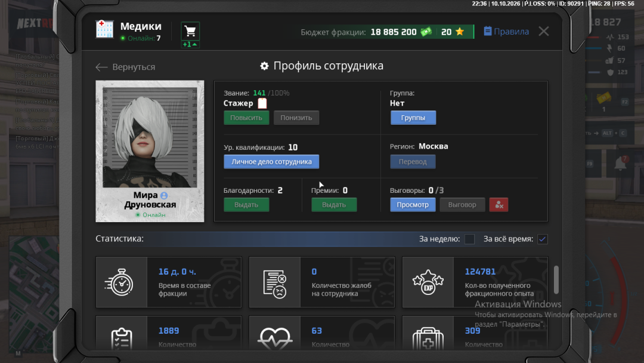Click the profile badge next to Мира
This screenshot has height=363, width=644.
164,195
